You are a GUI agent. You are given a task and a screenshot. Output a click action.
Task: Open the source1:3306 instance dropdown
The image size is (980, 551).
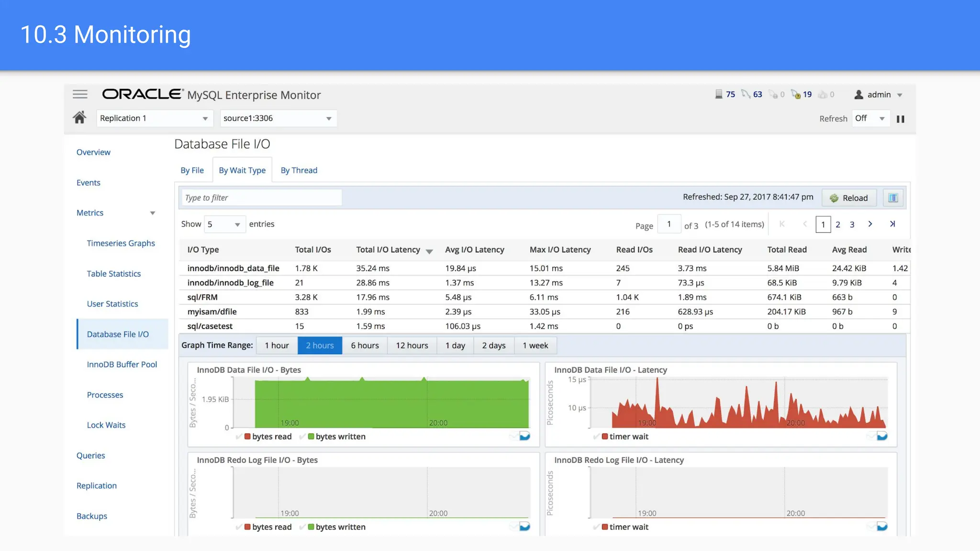click(x=278, y=118)
